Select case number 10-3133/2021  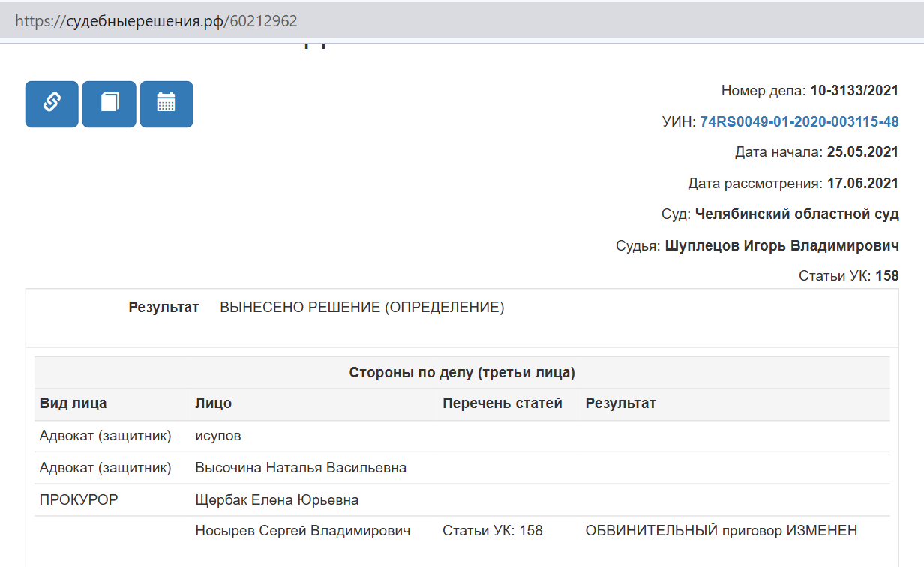click(854, 91)
